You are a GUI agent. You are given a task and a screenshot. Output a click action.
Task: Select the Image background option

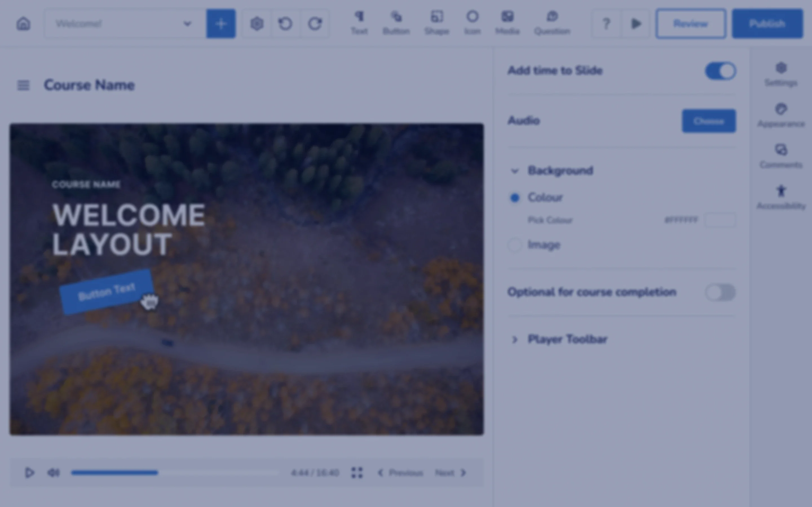515,245
